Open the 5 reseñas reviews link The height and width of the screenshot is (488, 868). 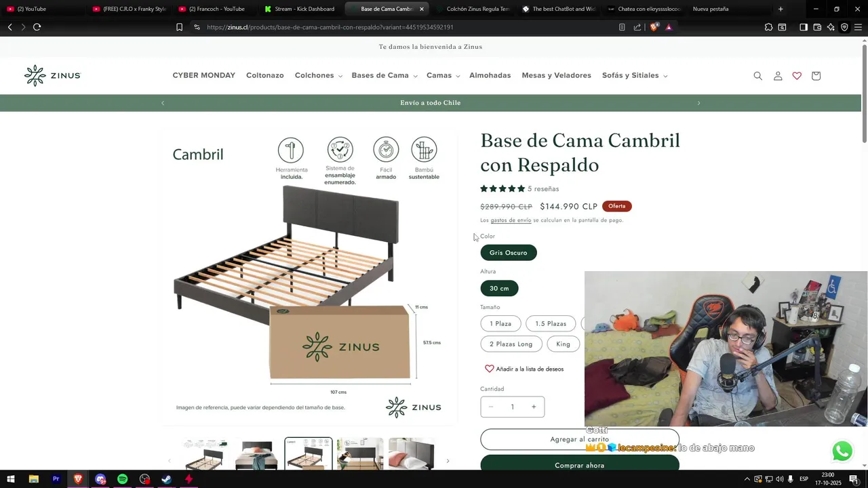tap(543, 189)
